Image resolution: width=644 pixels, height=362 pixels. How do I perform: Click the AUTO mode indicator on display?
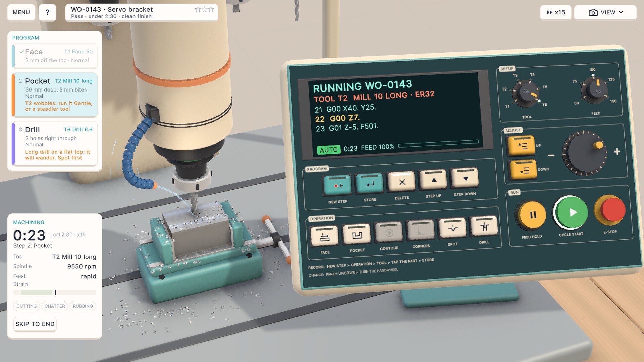click(329, 150)
